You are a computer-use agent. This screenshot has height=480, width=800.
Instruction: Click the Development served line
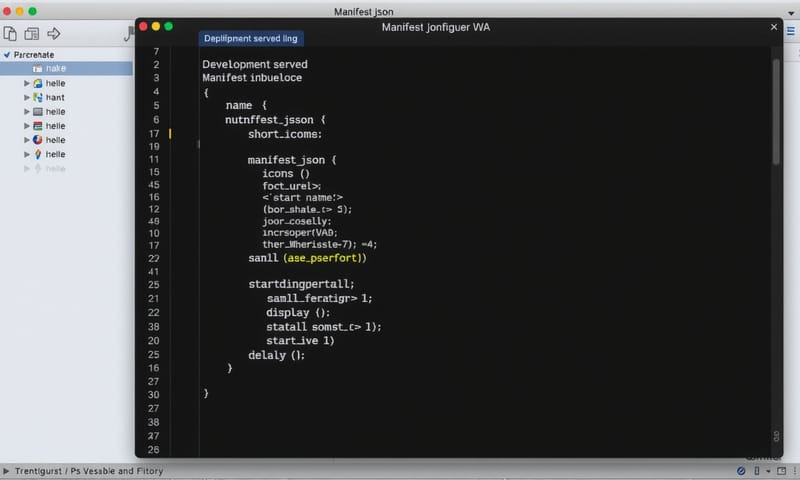click(255, 64)
